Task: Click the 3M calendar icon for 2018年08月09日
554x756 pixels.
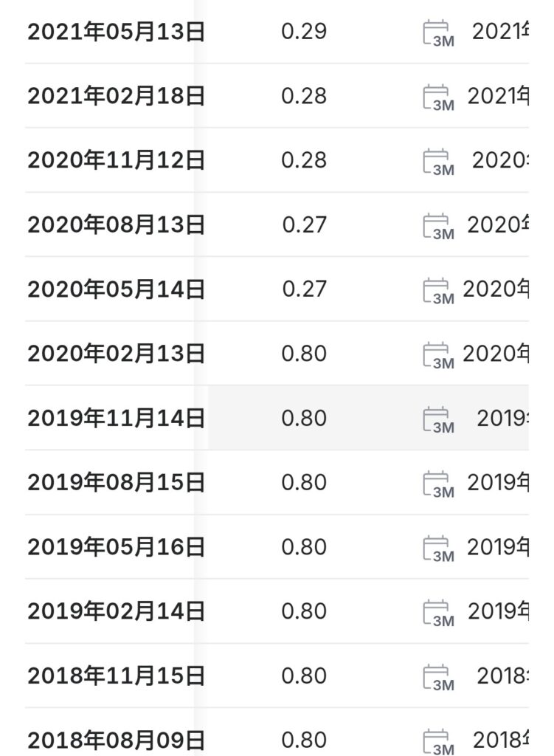Action: pos(437,742)
